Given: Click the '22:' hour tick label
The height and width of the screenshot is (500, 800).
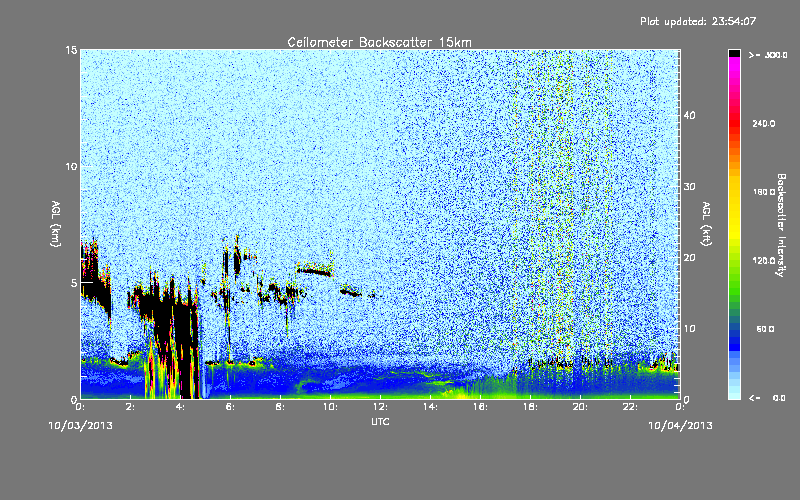Looking at the screenshot, I should (x=631, y=407).
